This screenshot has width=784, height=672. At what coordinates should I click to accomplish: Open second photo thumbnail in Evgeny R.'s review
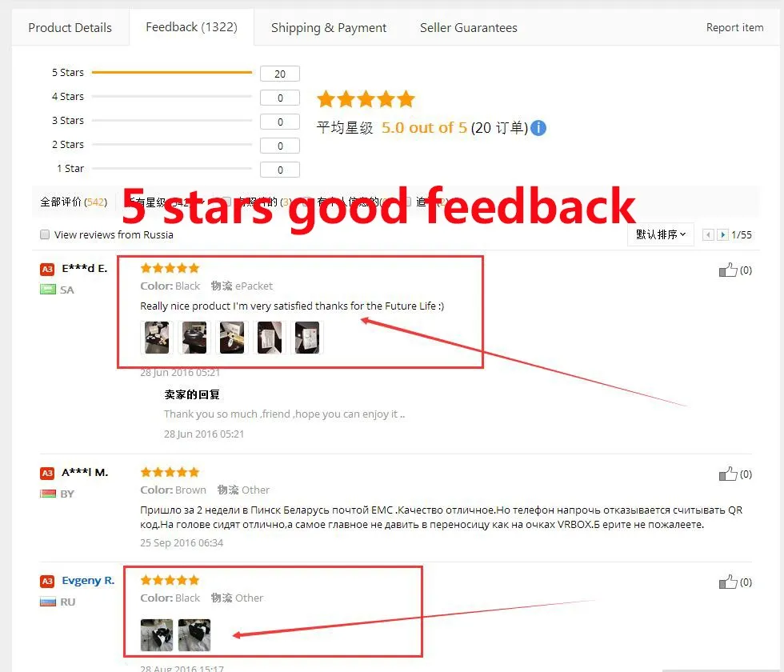[x=194, y=635]
